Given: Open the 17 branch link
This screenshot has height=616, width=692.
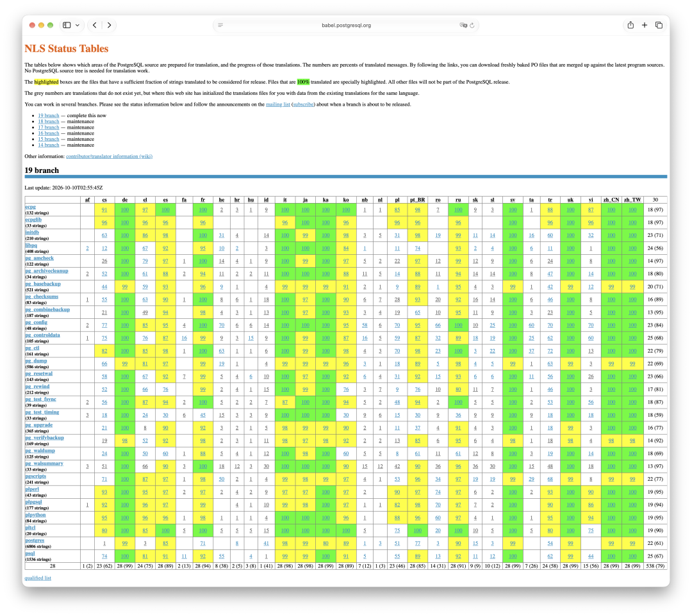Looking at the screenshot, I should (49, 127).
